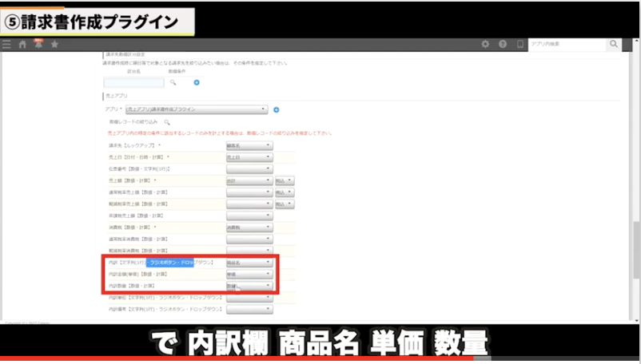Open the 消費税 field dropdown
Image resolution: width=641 pixels, height=364 pixels.
(x=249, y=227)
